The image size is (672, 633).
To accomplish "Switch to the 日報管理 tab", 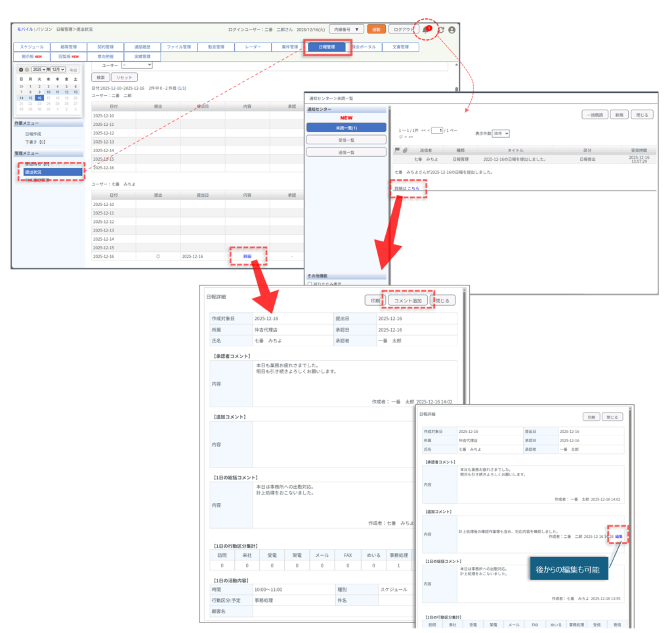I will point(326,47).
